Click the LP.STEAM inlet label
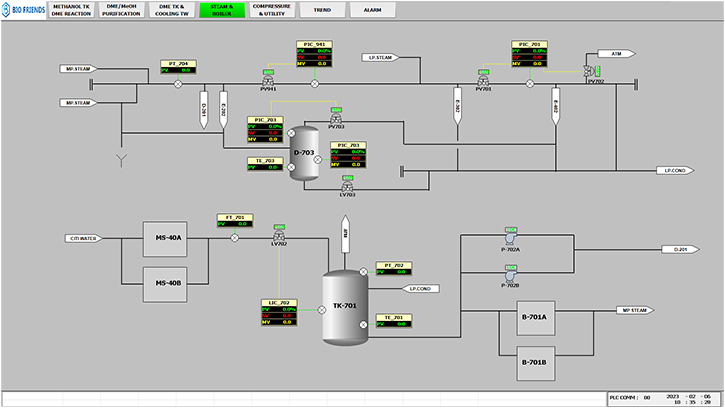Viewport: 725px width, 408px height. click(381, 58)
